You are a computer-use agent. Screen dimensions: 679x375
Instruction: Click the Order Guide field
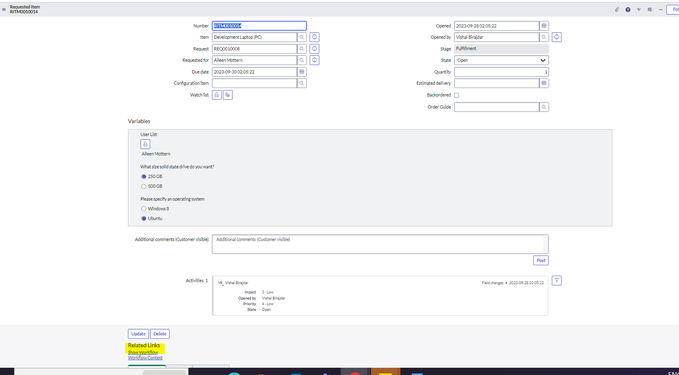[496, 107]
